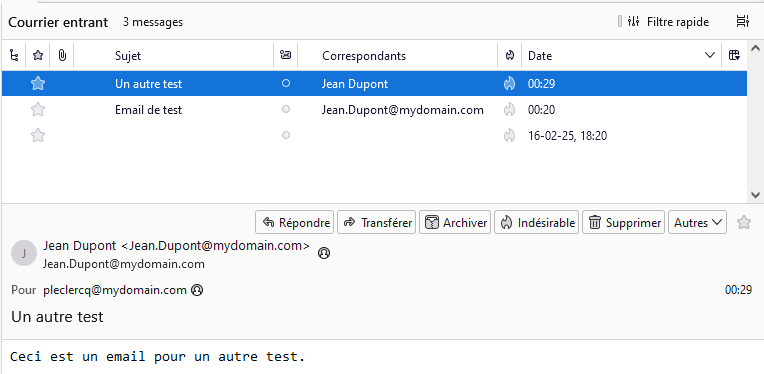This screenshot has width=764, height=374.
Task: Open message list display options icon
Action: point(742,21)
